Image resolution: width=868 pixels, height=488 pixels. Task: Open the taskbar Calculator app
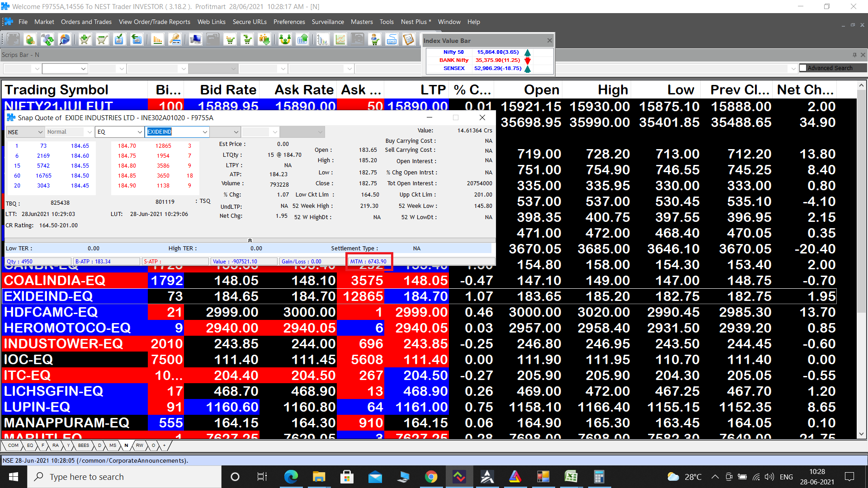pos(599,477)
